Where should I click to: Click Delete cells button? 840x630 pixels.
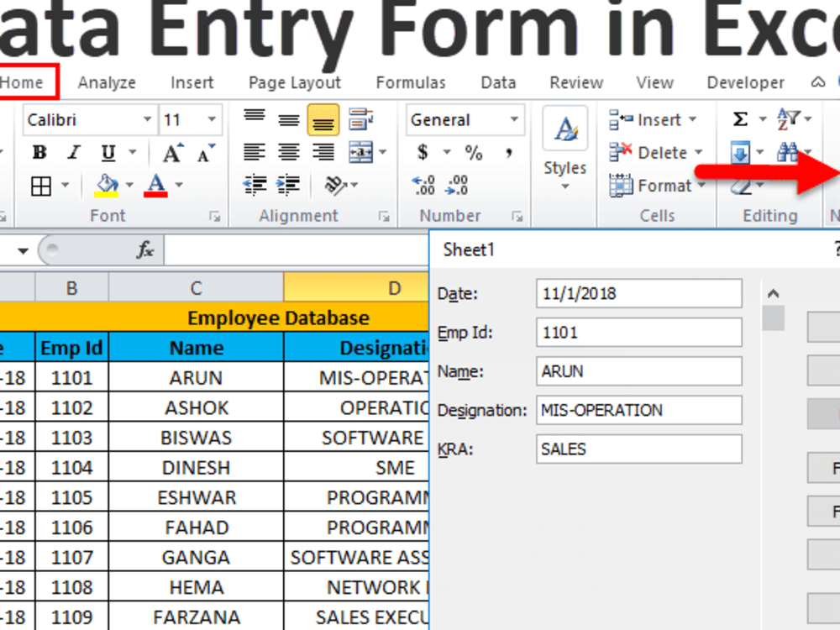click(x=656, y=153)
